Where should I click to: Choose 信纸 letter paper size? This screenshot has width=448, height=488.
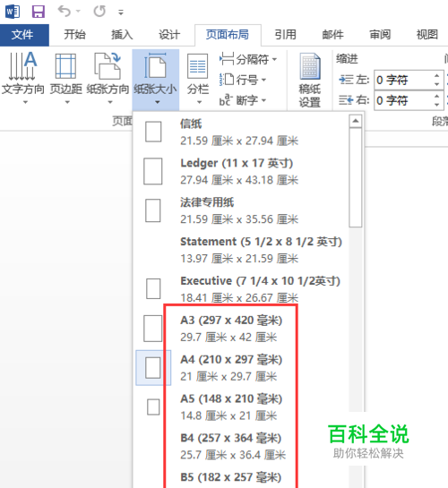(242, 132)
